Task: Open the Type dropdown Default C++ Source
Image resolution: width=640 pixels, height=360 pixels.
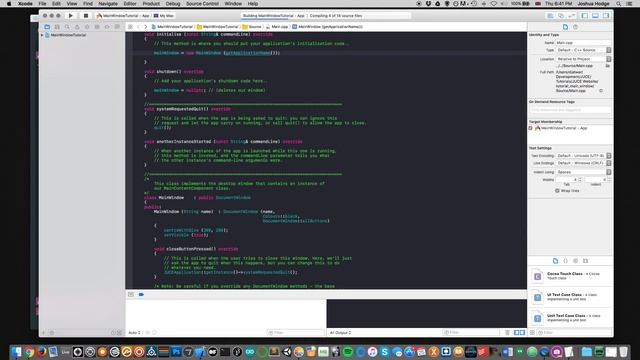Action: click(x=583, y=50)
